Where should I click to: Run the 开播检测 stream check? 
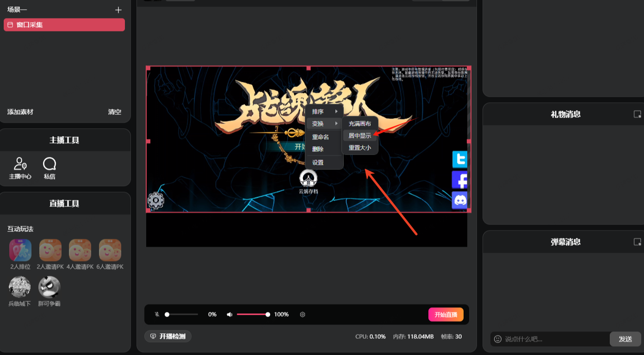(x=167, y=336)
